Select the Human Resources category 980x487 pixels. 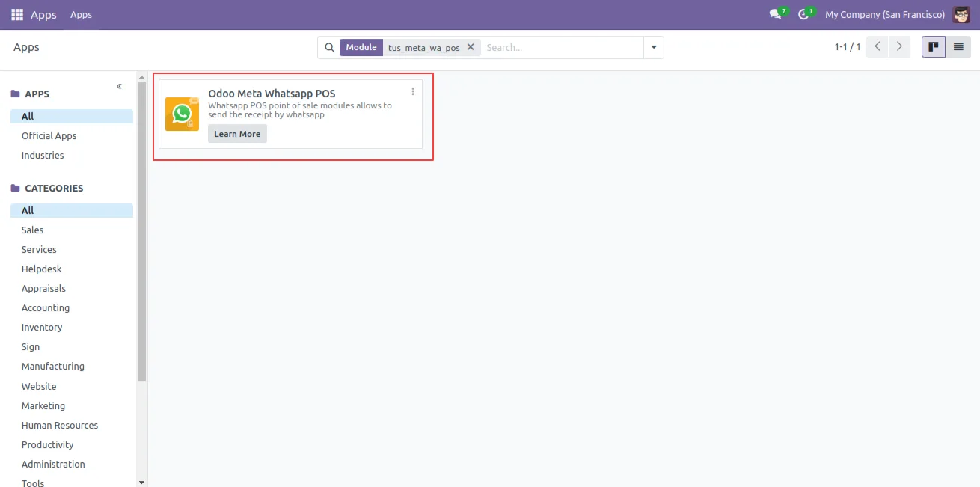[x=72, y=425]
